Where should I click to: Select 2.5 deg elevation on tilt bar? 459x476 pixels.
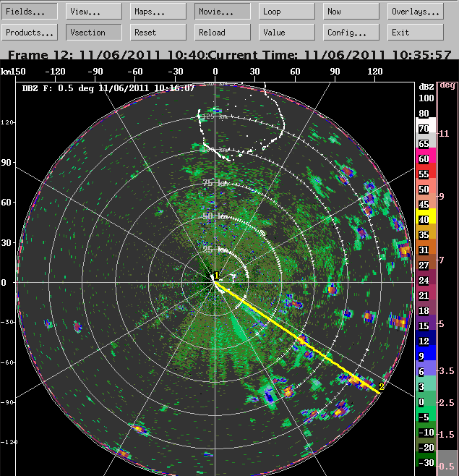446,402
